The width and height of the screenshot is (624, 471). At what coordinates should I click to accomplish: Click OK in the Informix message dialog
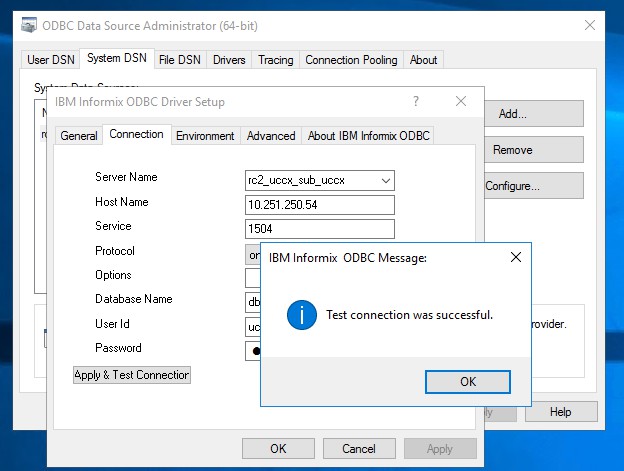pos(467,381)
